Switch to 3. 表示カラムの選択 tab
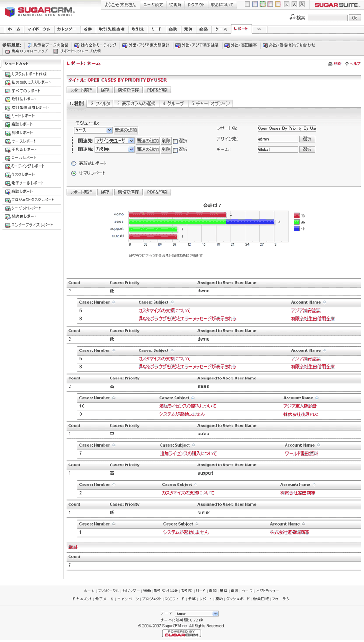The width and height of the screenshot is (364, 642). [136, 104]
